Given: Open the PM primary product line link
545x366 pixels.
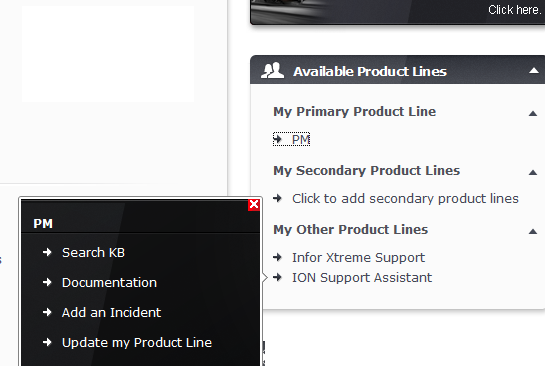Looking at the screenshot, I should (x=301, y=139).
